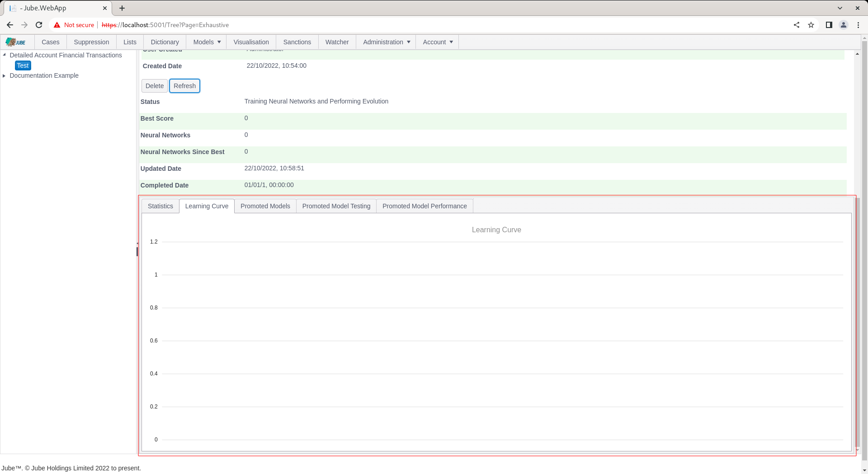This screenshot has width=868, height=474.
Task: Switch to Promoted Model Performance tab
Action: click(x=425, y=206)
